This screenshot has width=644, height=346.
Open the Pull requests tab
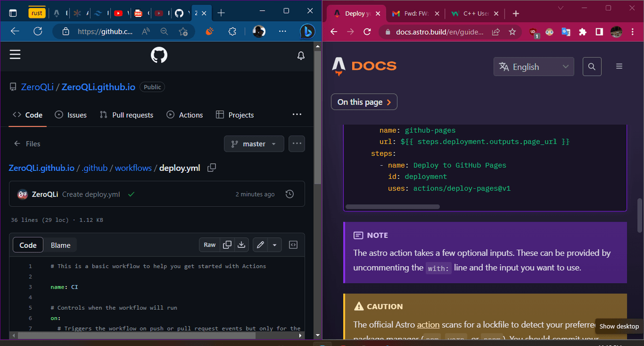(x=126, y=115)
